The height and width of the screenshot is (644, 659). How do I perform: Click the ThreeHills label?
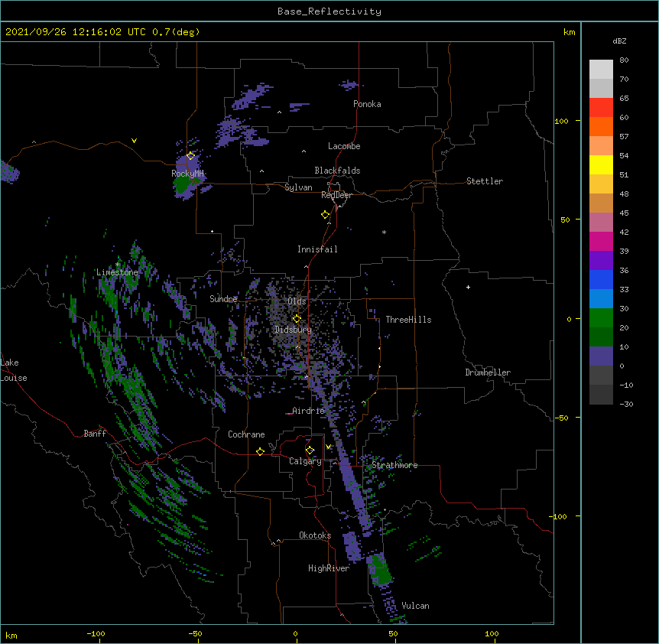408,320
